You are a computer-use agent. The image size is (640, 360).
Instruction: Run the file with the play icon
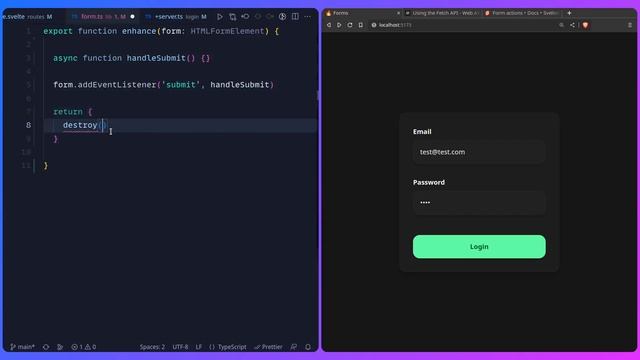[220, 17]
